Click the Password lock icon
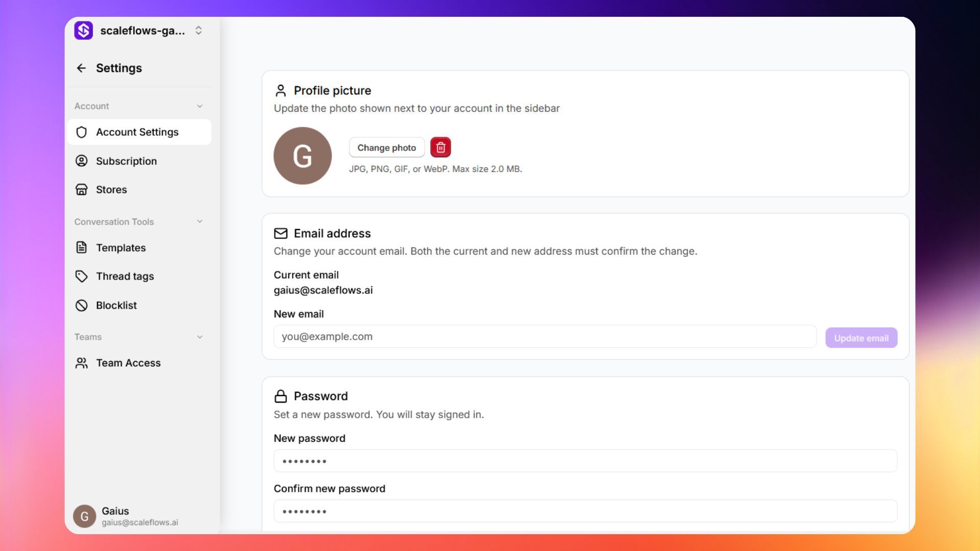Image resolution: width=980 pixels, height=551 pixels. 281,396
